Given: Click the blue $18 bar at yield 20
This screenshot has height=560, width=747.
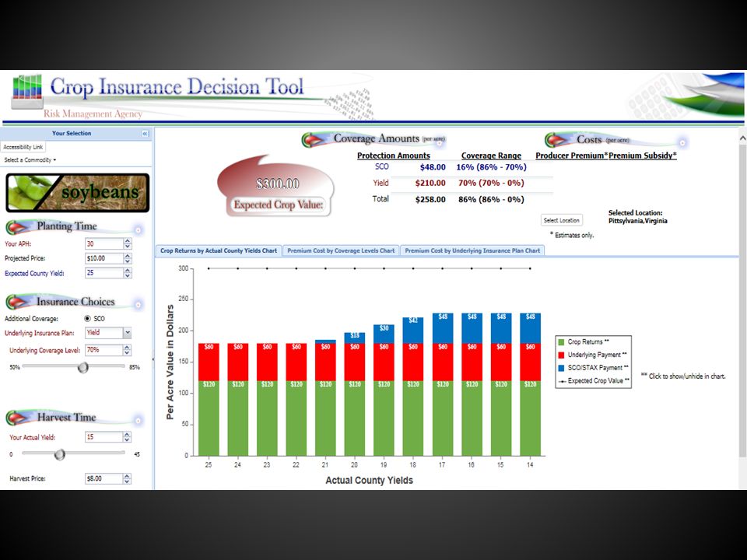Looking at the screenshot, I should click(355, 338).
